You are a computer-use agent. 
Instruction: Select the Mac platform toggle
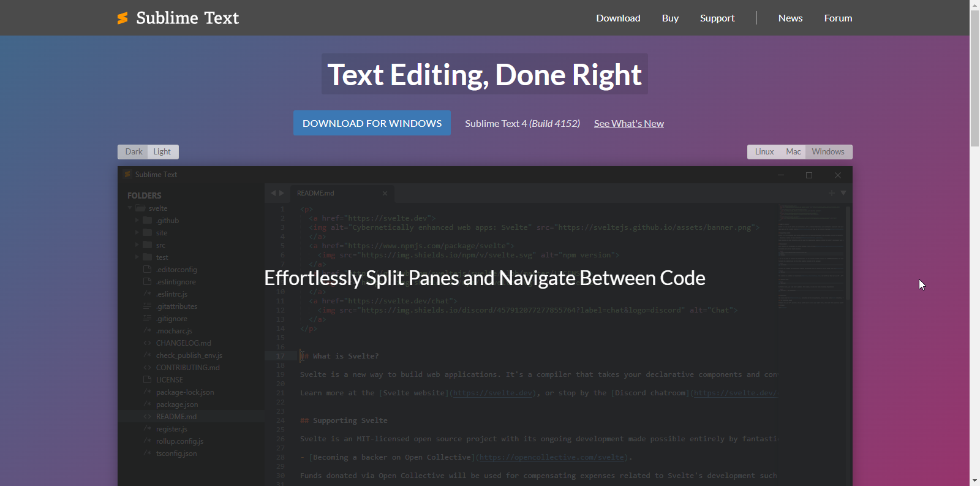(793, 152)
